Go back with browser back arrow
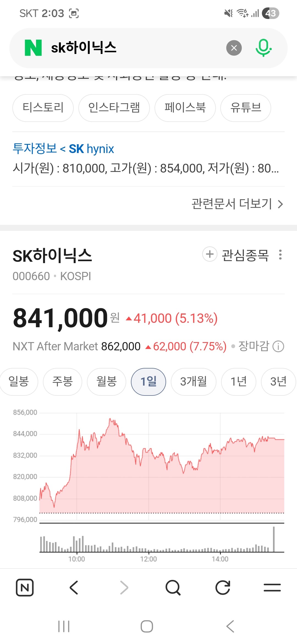This screenshot has height=644, width=297. [74, 588]
